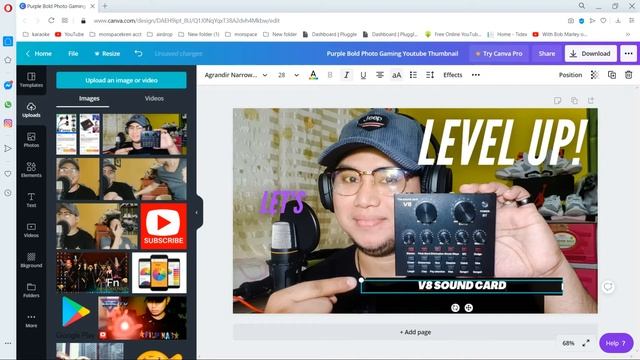
Task: Open the header more options menu
Action: point(628,53)
